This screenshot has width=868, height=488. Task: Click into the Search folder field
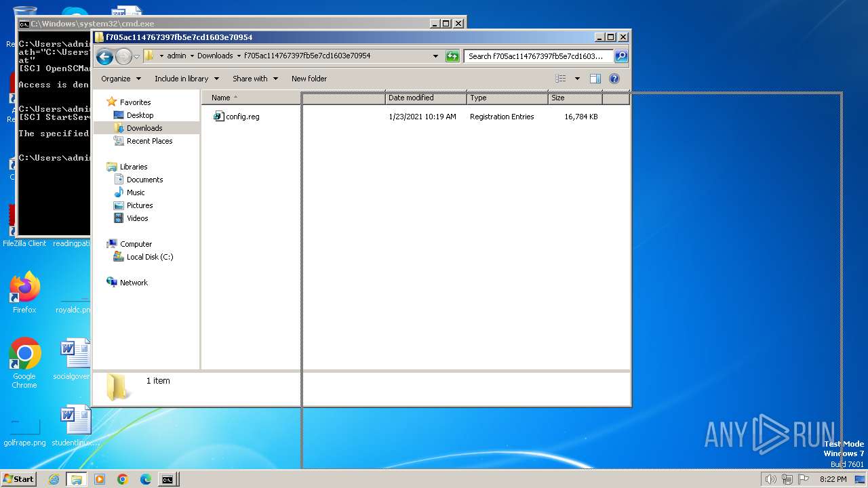click(538, 56)
